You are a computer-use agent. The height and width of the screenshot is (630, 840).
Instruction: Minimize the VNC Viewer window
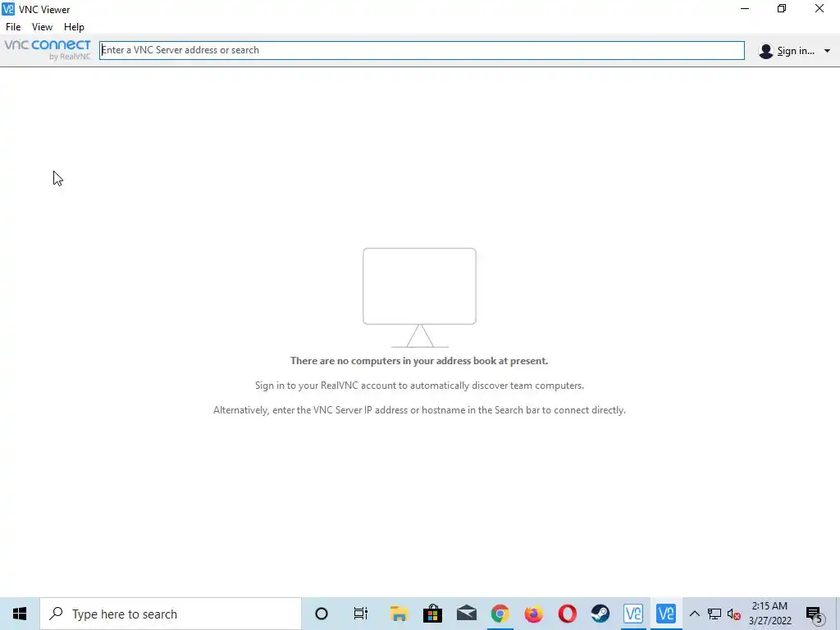coord(745,9)
